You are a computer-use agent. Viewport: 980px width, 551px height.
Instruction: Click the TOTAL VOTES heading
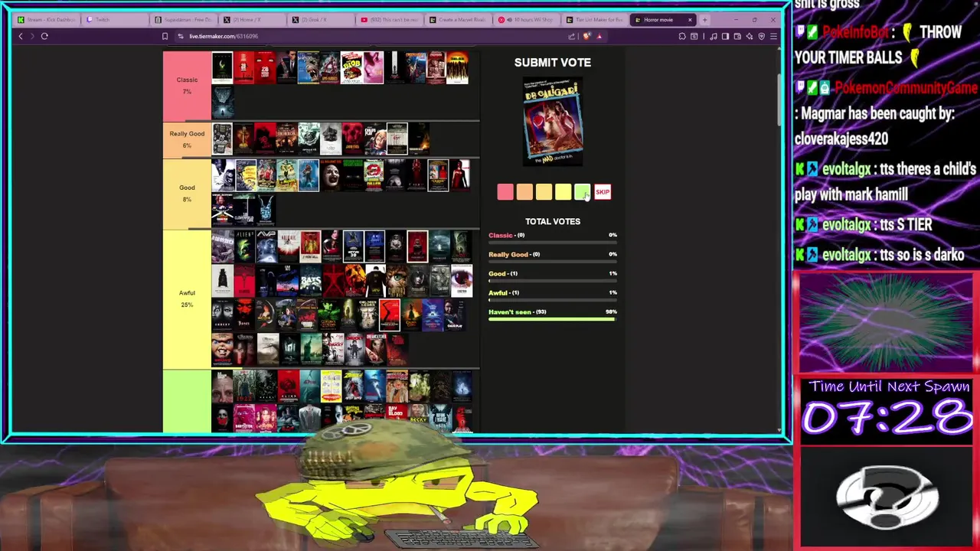click(x=553, y=221)
